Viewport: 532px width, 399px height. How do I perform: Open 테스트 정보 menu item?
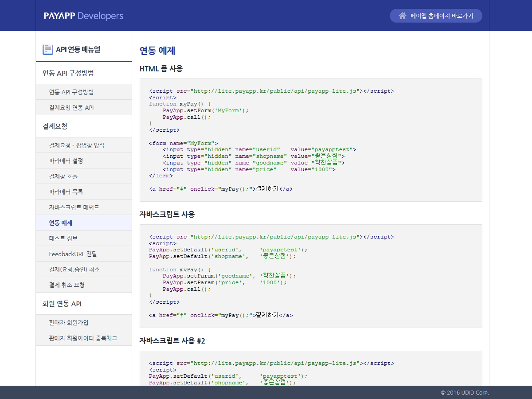[84, 239]
